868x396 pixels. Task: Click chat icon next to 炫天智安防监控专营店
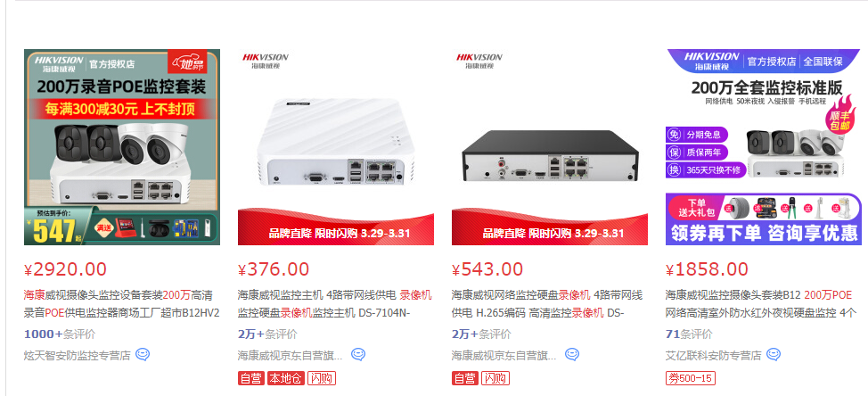tap(143, 354)
